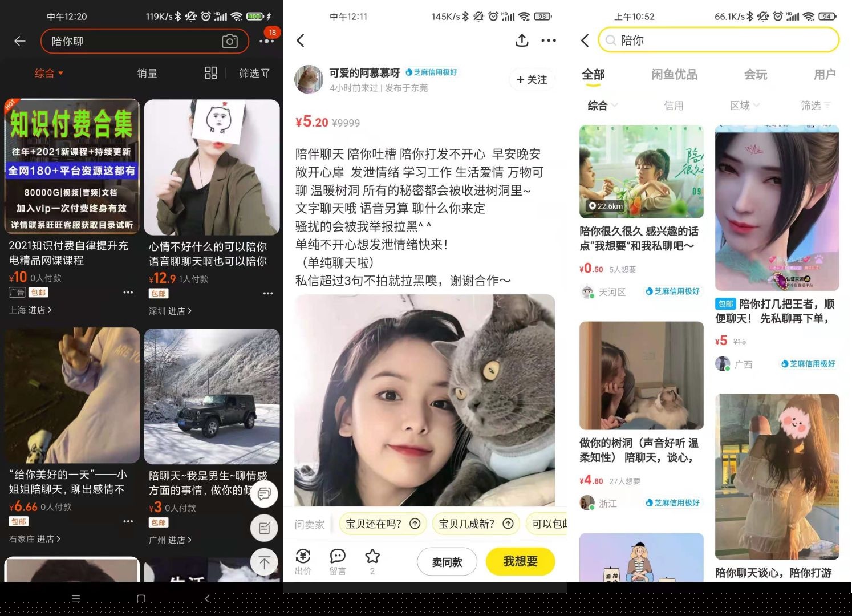Open 石家庄 进店 shop link
Viewport: 852px width, 616px height.
(x=35, y=538)
